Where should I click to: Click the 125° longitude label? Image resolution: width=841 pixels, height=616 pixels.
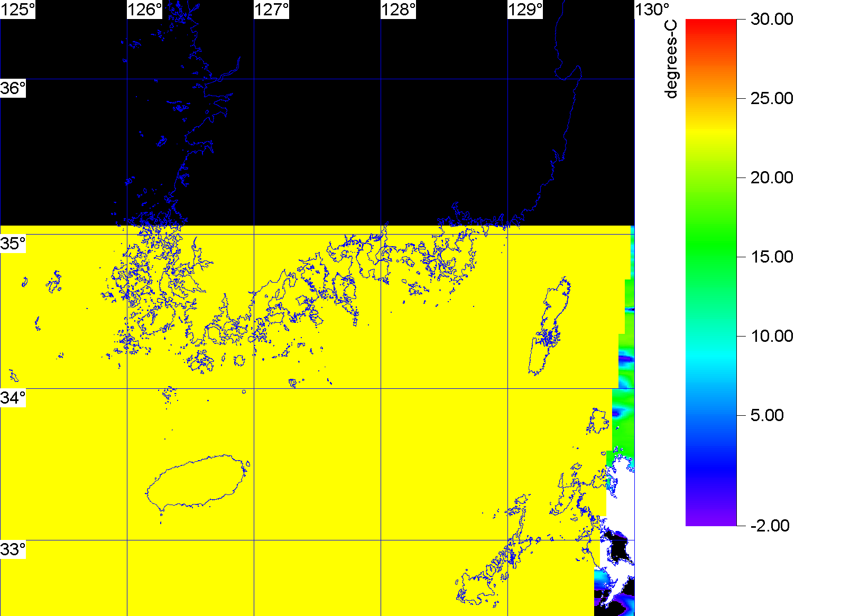pos(17,10)
